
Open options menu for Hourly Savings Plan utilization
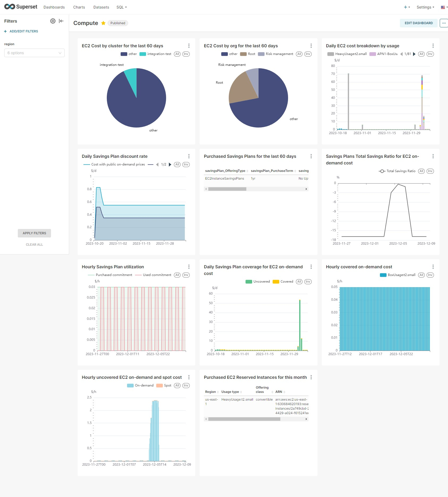pos(189,267)
